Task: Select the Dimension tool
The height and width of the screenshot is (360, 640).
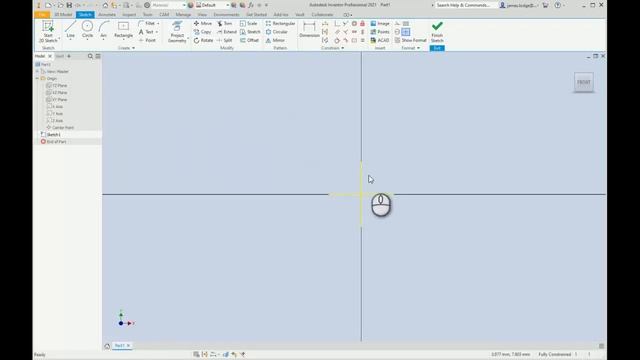Action: click(309, 30)
